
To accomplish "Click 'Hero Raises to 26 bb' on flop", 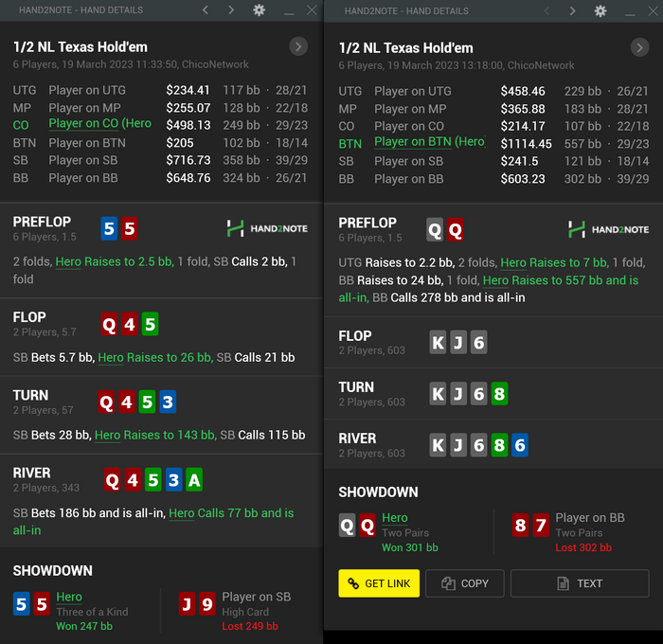I will point(155,358).
